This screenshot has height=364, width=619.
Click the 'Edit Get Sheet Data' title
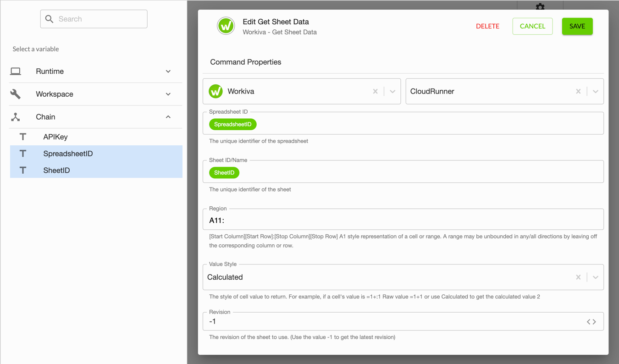click(276, 22)
